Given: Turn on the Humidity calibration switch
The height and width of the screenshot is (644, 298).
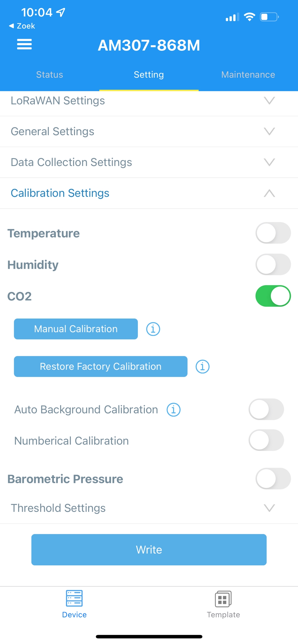Looking at the screenshot, I should [273, 264].
